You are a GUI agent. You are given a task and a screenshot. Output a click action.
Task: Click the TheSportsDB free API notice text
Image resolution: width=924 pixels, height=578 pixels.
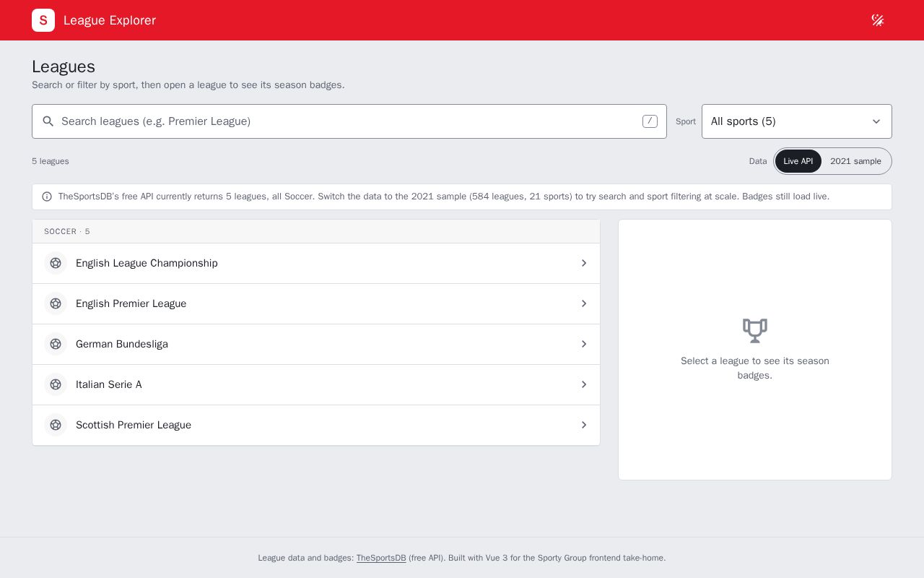[444, 197]
